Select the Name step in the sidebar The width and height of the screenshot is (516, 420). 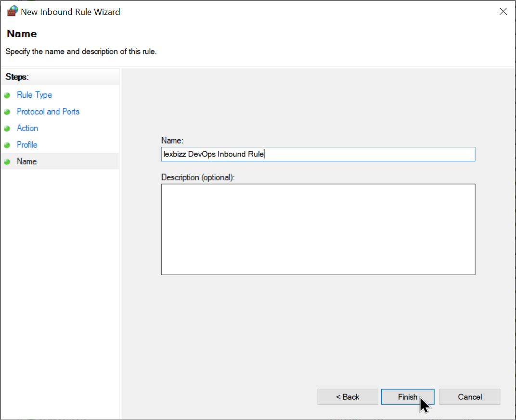click(26, 161)
